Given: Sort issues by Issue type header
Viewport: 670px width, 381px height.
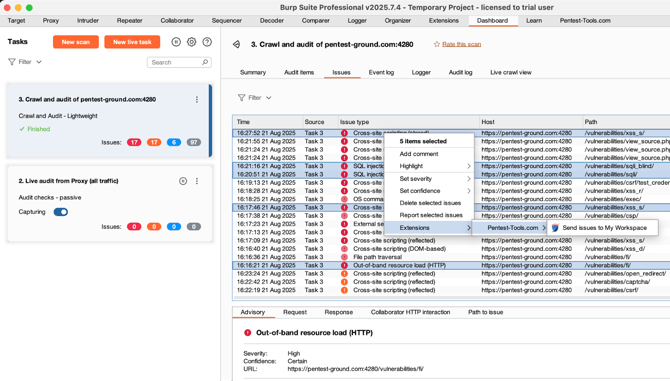Looking at the screenshot, I should [408, 122].
